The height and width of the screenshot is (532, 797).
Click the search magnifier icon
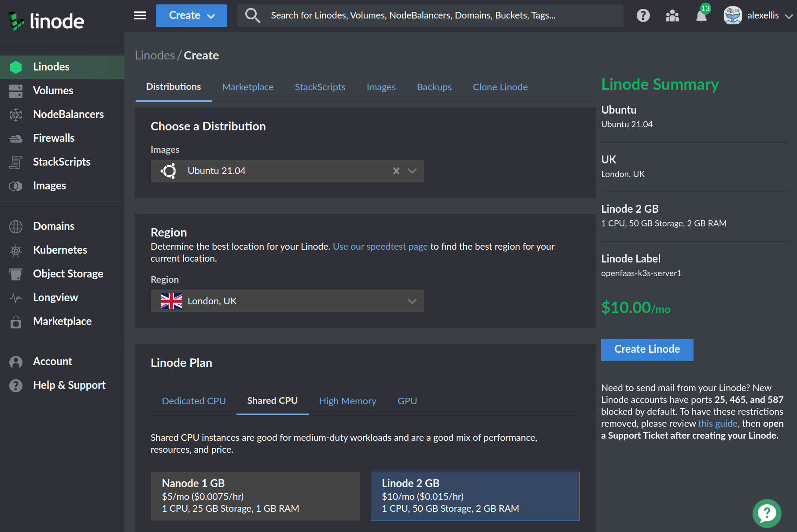click(252, 15)
